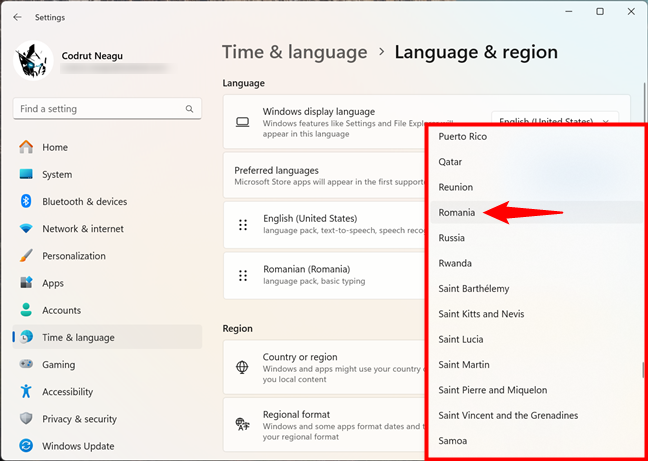648x461 pixels.
Task: Click the Gaming controller icon
Action: [26, 364]
